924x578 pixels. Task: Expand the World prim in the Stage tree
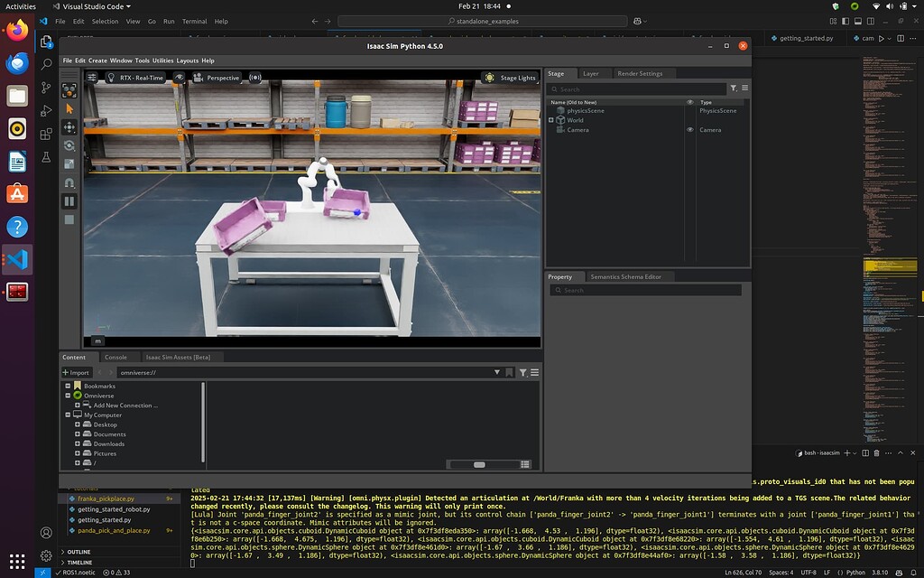pyautogui.click(x=550, y=119)
